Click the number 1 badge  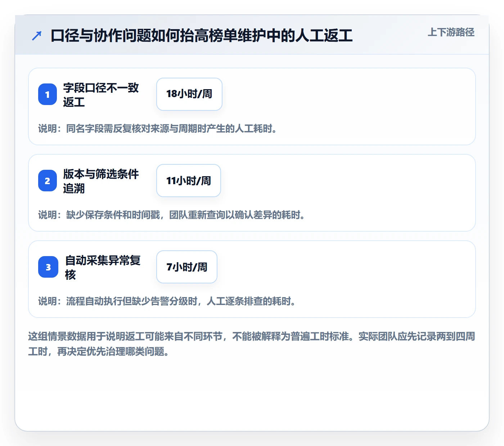pos(48,94)
